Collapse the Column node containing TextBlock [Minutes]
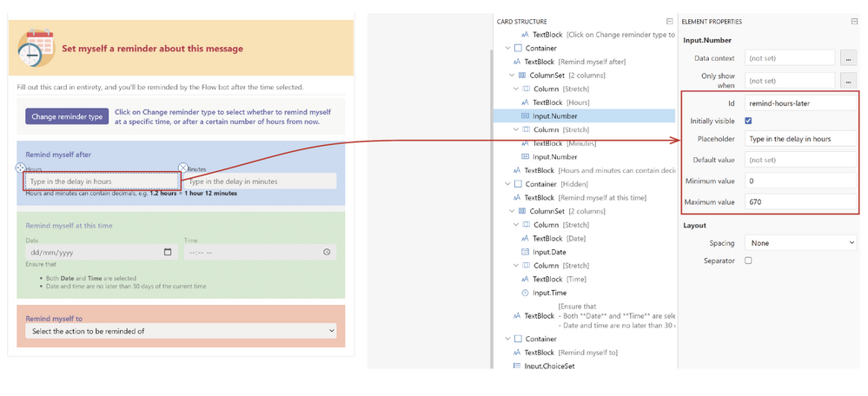The image size is (868, 396). click(x=516, y=129)
